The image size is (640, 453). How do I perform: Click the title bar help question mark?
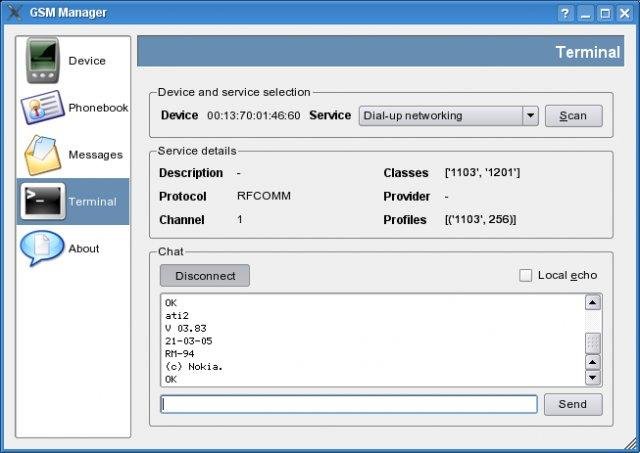565,13
